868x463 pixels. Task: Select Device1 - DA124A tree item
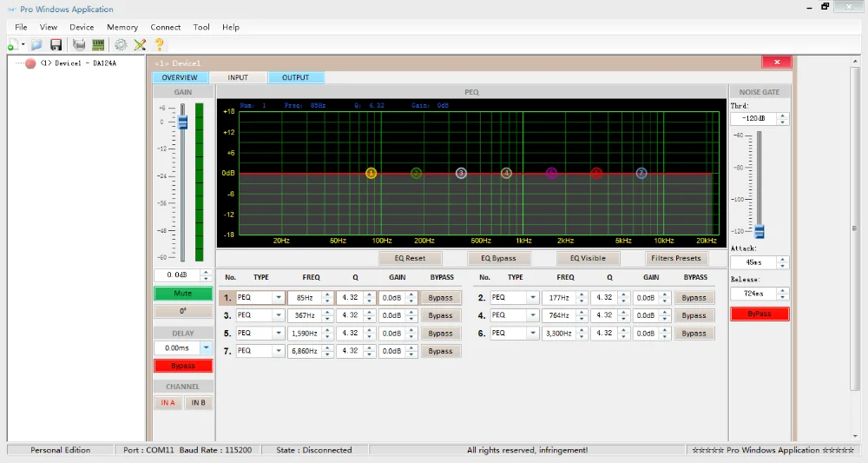[x=78, y=63]
